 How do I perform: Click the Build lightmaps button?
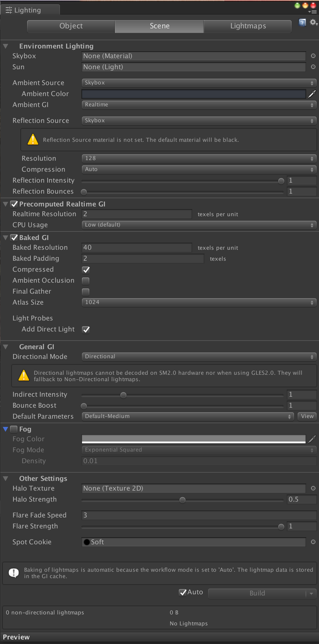pyautogui.click(x=257, y=593)
